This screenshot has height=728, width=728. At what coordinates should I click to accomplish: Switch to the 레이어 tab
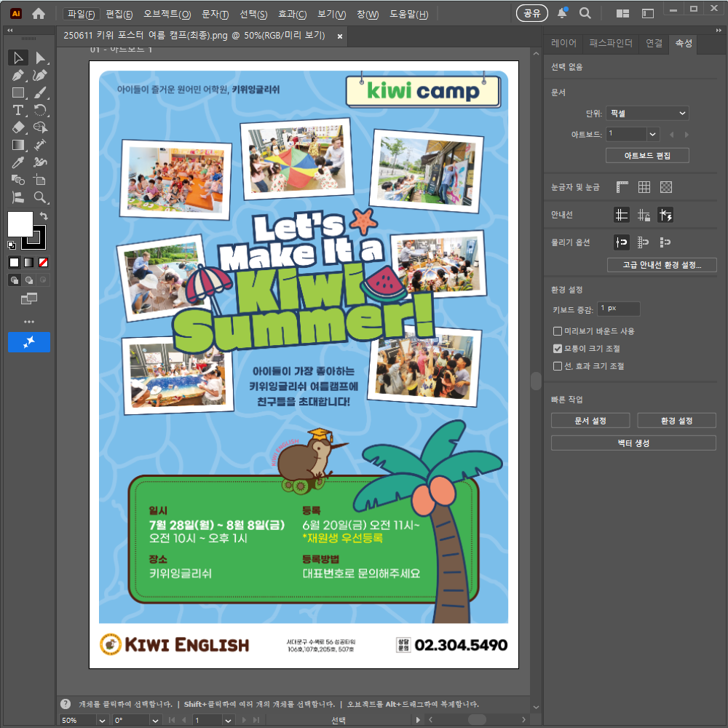click(563, 43)
